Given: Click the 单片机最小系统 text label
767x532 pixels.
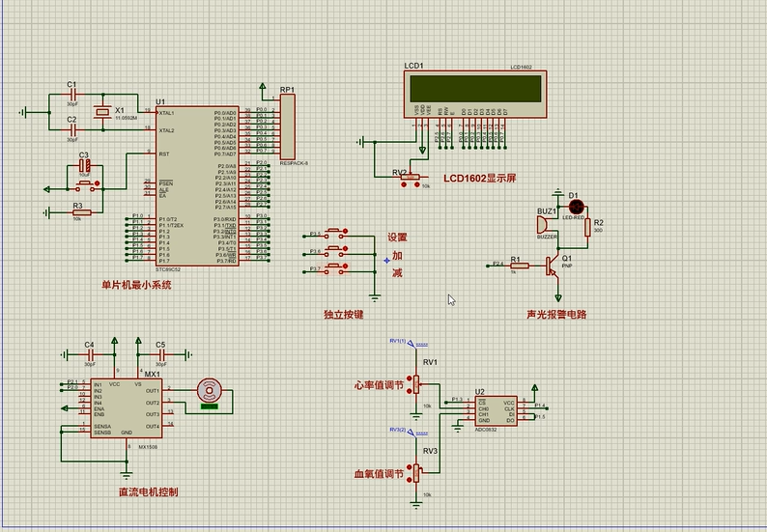Looking at the screenshot, I should pyautogui.click(x=136, y=285).
